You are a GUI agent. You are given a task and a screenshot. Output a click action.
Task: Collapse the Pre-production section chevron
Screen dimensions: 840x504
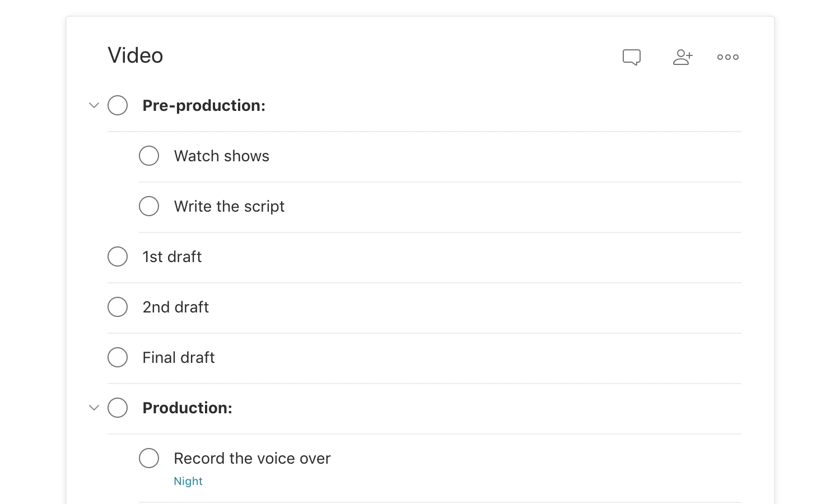94,105
